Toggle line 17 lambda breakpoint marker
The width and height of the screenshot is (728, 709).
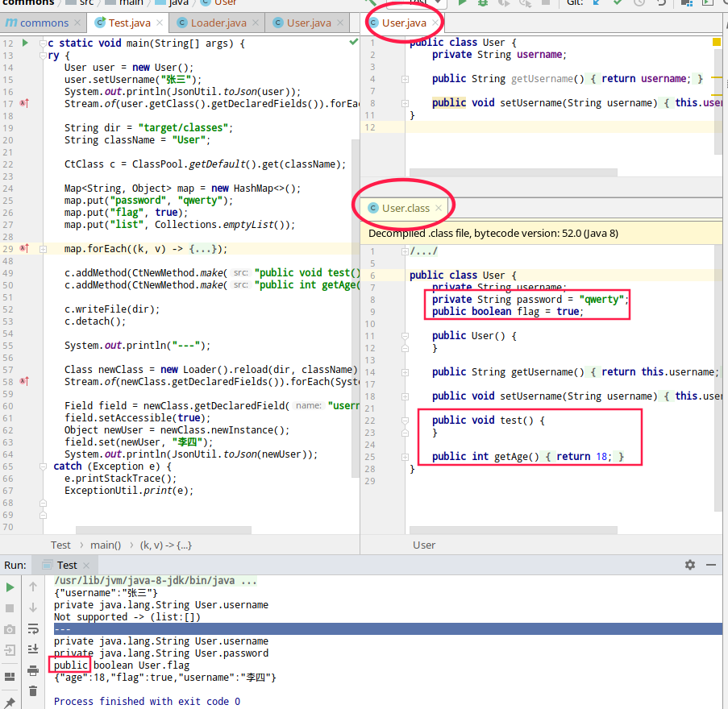[24, 103]
